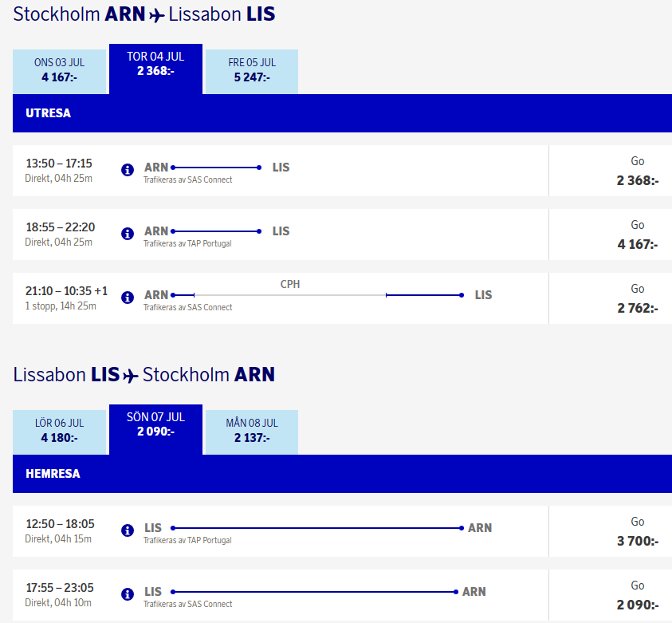Click the 21:10 – 10:35 +1 flight time
Screen dimensions: 672x623
[67, 291]
